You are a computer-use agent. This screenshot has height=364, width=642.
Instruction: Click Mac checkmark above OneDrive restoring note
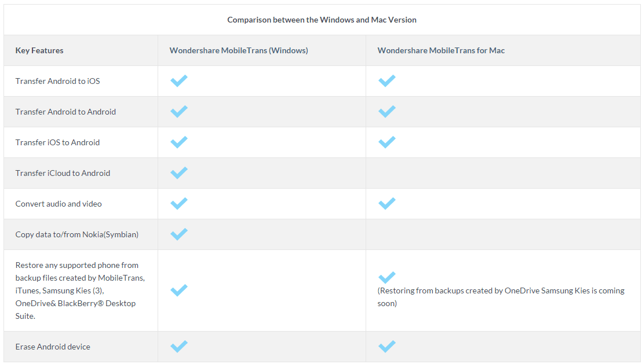coord(386,277)
